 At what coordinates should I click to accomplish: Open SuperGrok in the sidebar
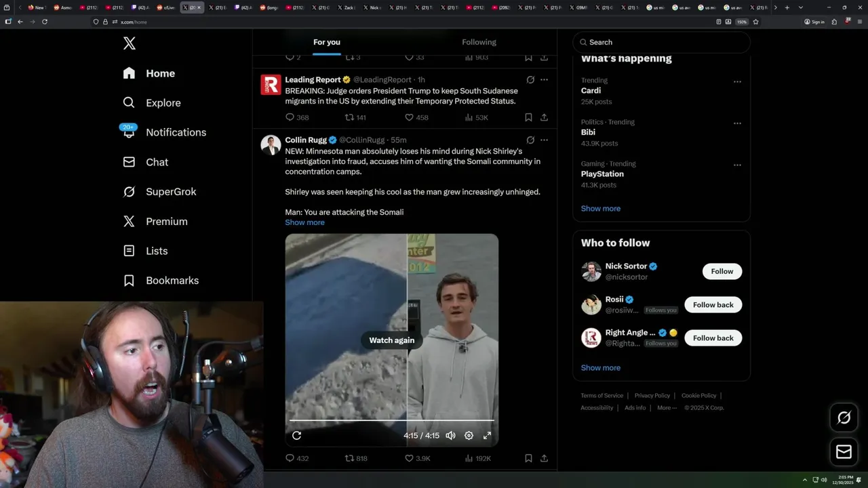[160, 192]
